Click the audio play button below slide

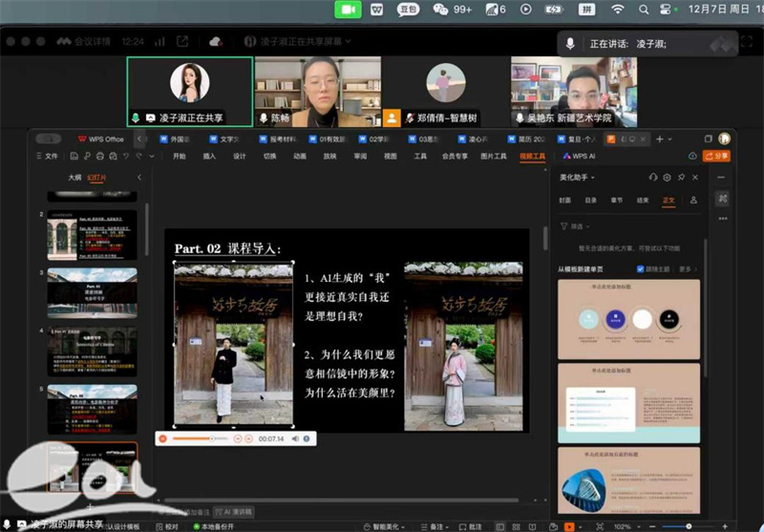pos(163,438)
